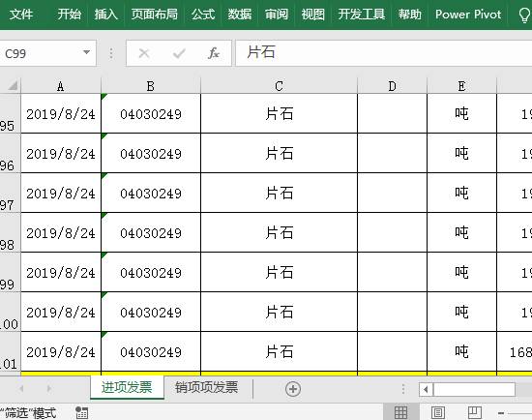Viewport: 532px width, 420px height.
Task: Select cell C99 containing 片石
Action: [279, 272]
